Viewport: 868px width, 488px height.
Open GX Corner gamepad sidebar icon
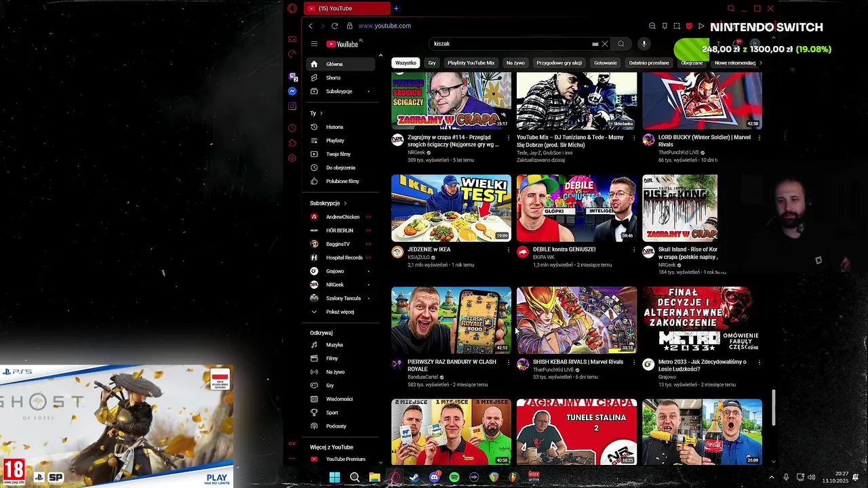pos(292,39)
